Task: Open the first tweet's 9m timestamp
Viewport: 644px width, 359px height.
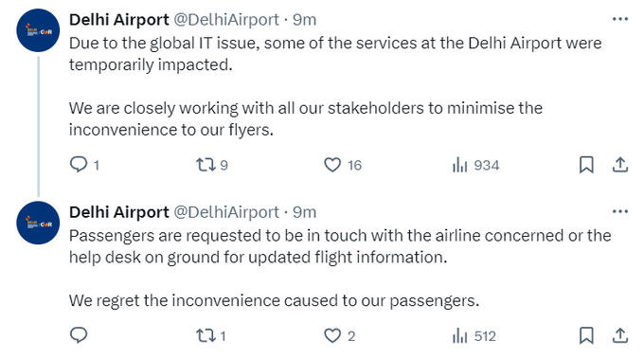Action: tap(304, 19)
